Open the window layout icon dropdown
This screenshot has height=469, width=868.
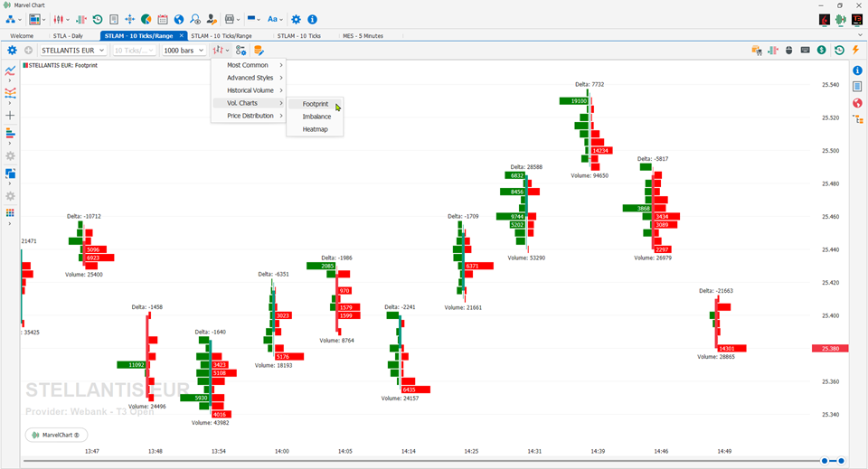pyautogui.click(x=34, y=19)
